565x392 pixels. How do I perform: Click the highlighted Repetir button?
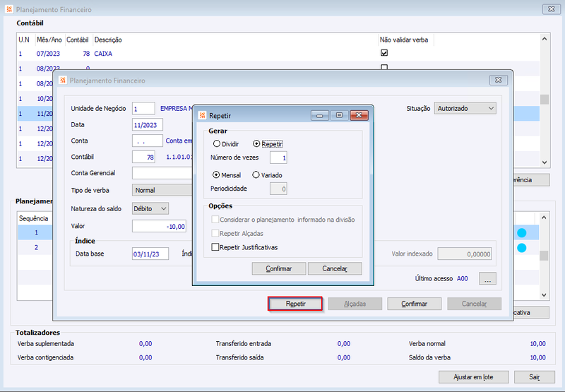tap(295, 304)
